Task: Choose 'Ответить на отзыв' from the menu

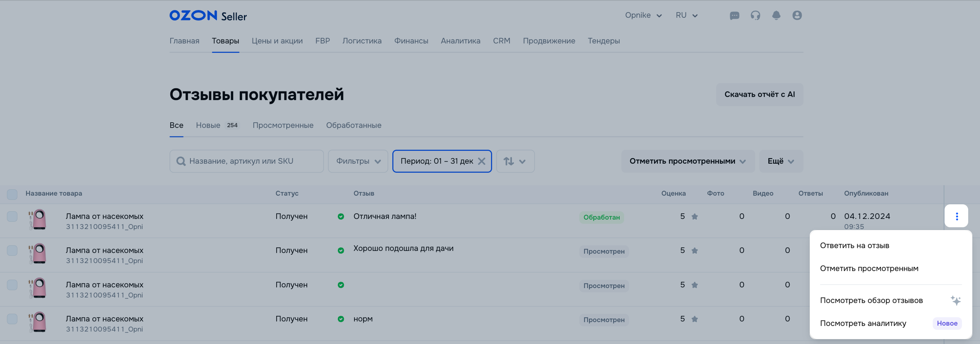Action: pos(855,245)
